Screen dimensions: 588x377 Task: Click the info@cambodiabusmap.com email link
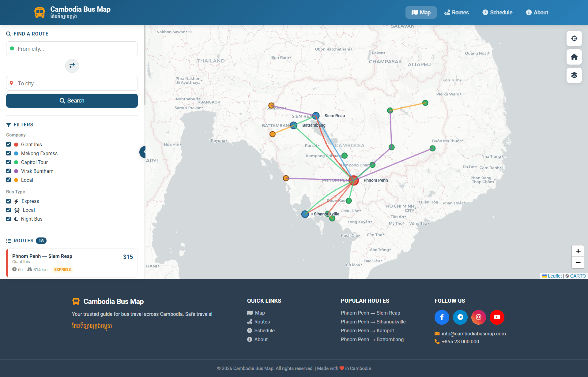474,334
